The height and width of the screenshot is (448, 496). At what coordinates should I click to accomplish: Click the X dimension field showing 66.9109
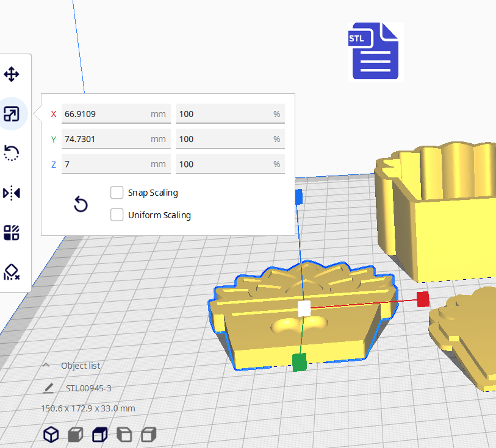pyautogui.click(x=105, y=114)
